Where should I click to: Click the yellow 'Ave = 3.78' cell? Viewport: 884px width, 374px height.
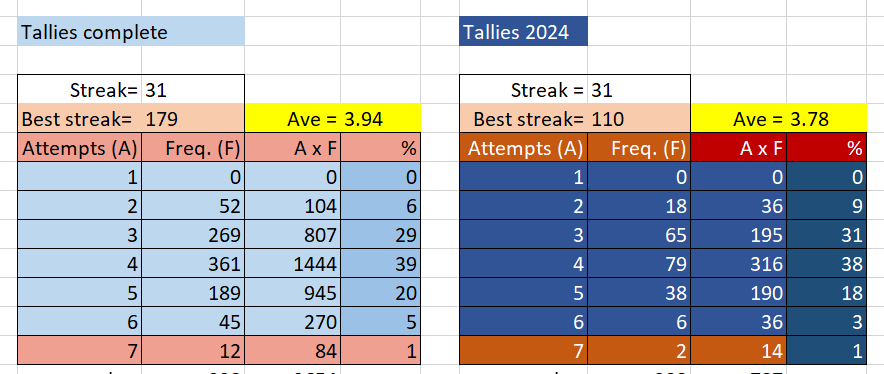(x=779, y=119)
